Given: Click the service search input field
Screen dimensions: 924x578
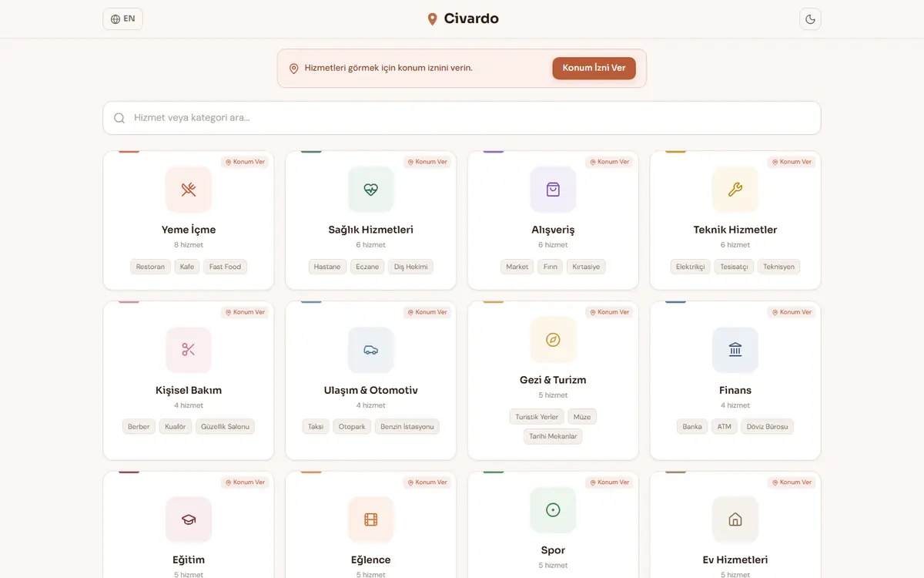Looking at the screenshot, I should point(462,118).
